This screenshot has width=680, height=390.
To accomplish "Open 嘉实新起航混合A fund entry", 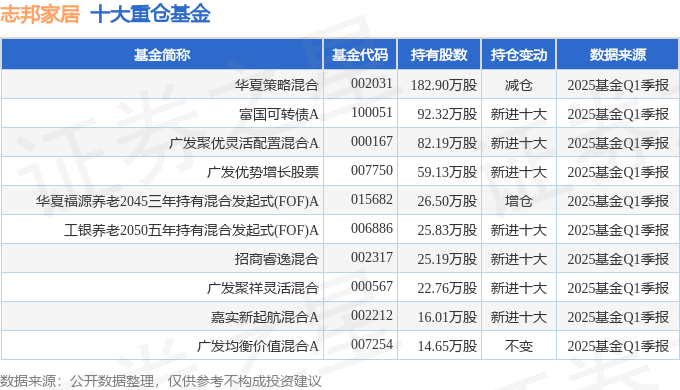I will pos(265,317).
